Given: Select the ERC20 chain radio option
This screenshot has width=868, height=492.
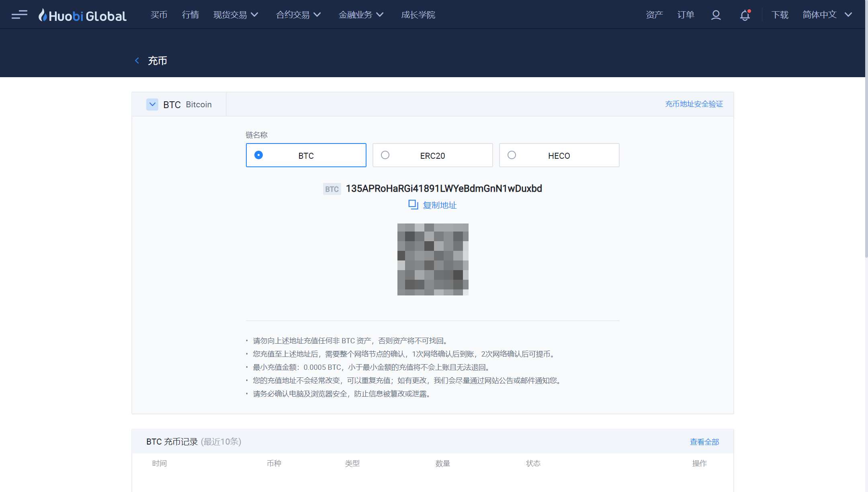Looking at the screenshot, I should [x=432, y=155].
